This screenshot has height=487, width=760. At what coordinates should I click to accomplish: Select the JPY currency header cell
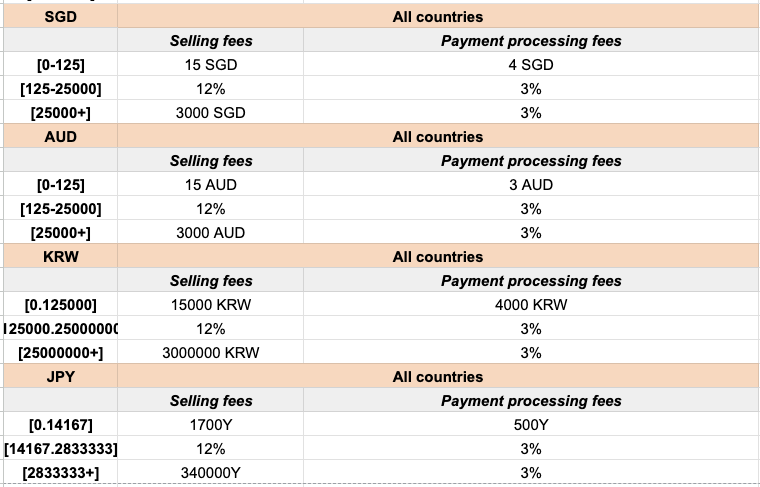(x=60, y=377)
